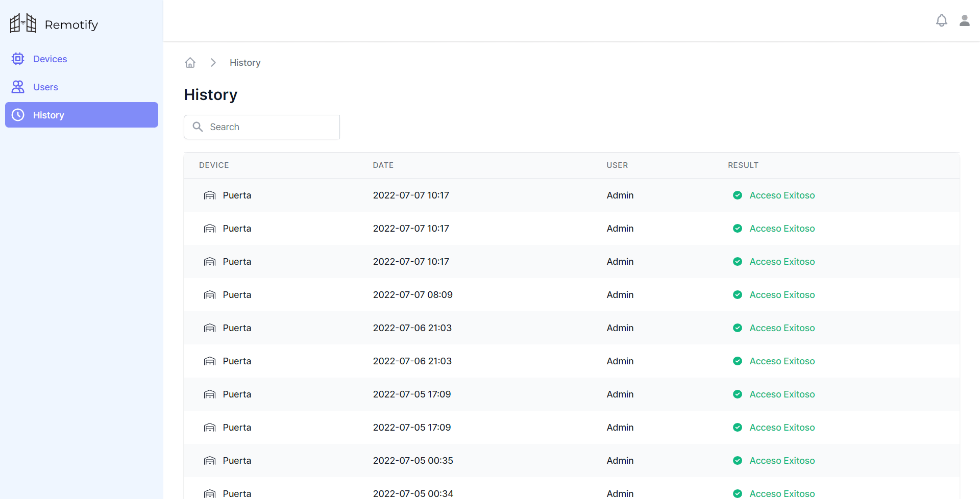
Task: Click the History page heading
Action: 211,95
